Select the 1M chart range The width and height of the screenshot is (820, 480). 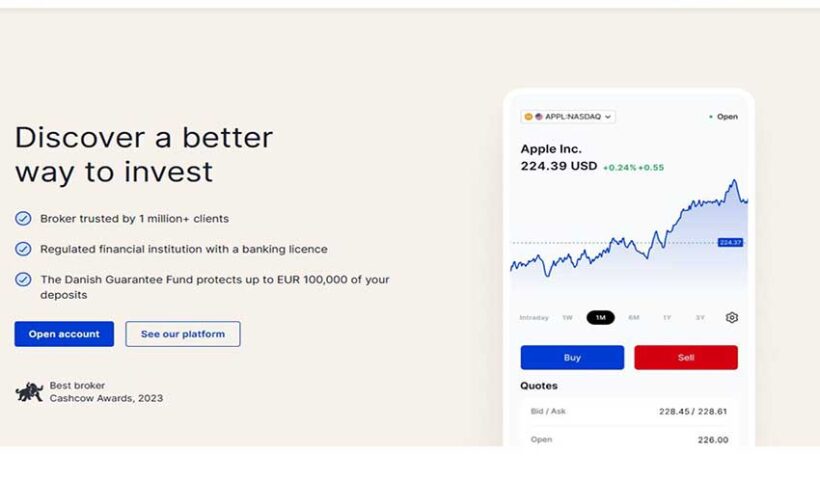[x=600, y=318]
